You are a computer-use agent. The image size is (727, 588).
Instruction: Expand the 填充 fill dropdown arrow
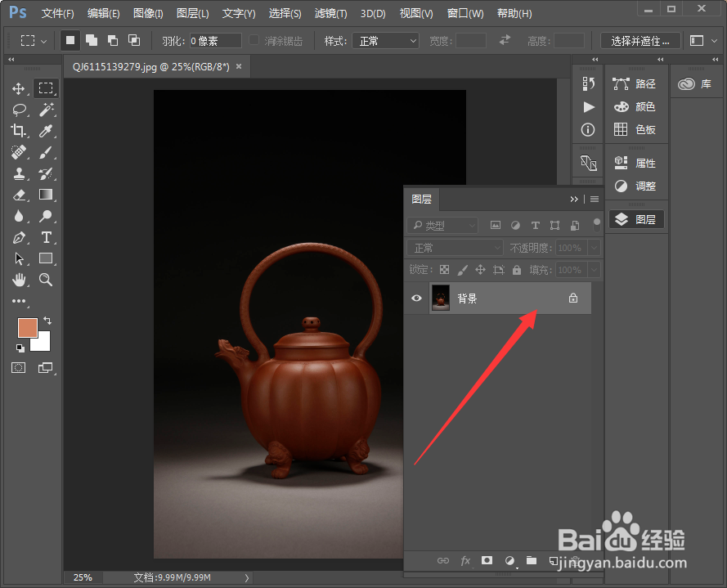coord(594,269)
